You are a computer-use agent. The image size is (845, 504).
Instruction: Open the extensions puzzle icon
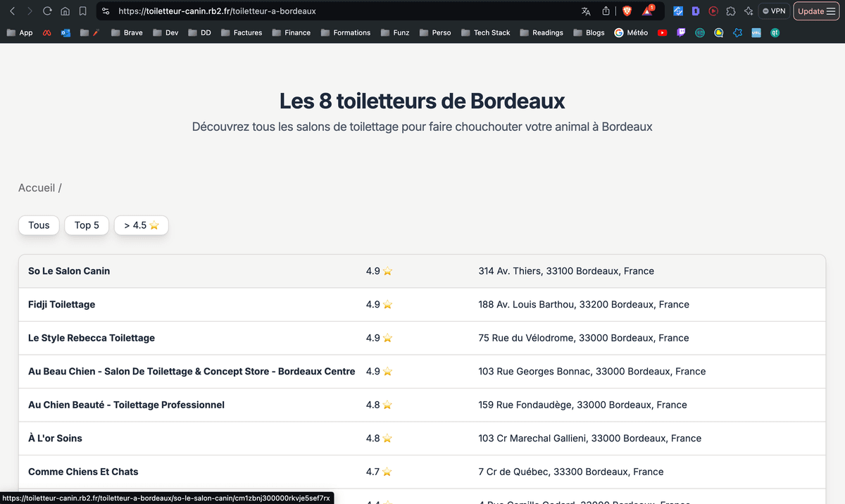point(731,11)
